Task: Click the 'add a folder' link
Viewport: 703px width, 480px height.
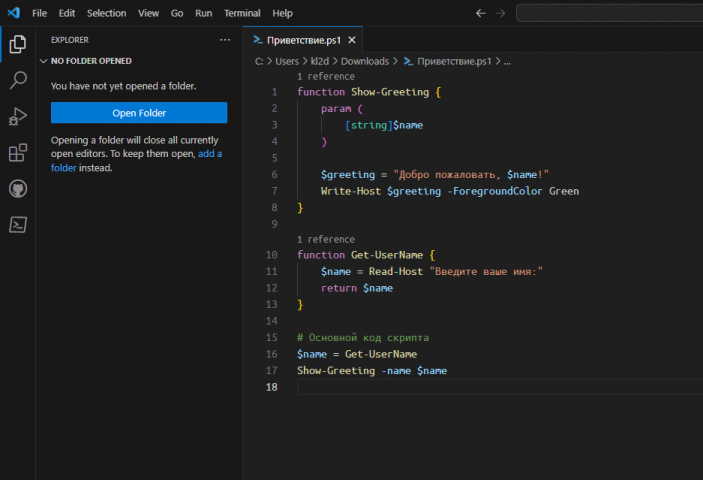Action: (x=210, y=154)
